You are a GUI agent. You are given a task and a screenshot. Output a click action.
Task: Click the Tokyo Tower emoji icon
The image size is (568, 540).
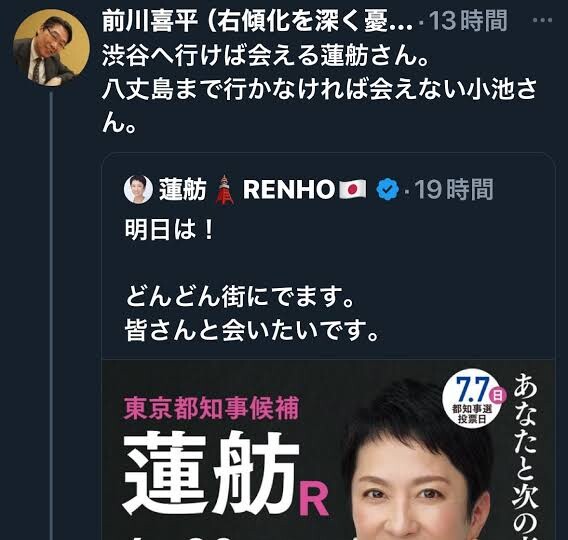(224, 189)
